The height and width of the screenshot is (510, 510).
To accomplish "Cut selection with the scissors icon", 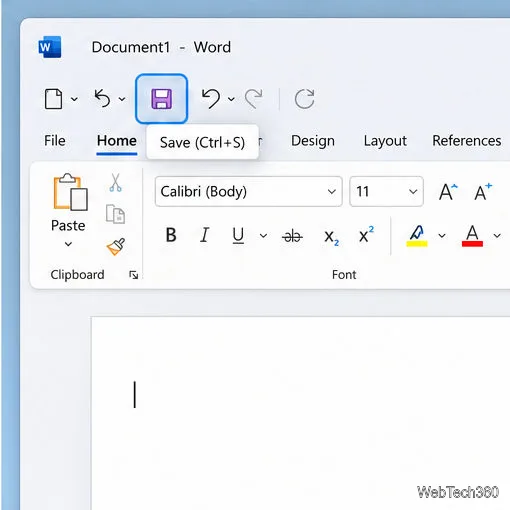I will pos(116,183).
